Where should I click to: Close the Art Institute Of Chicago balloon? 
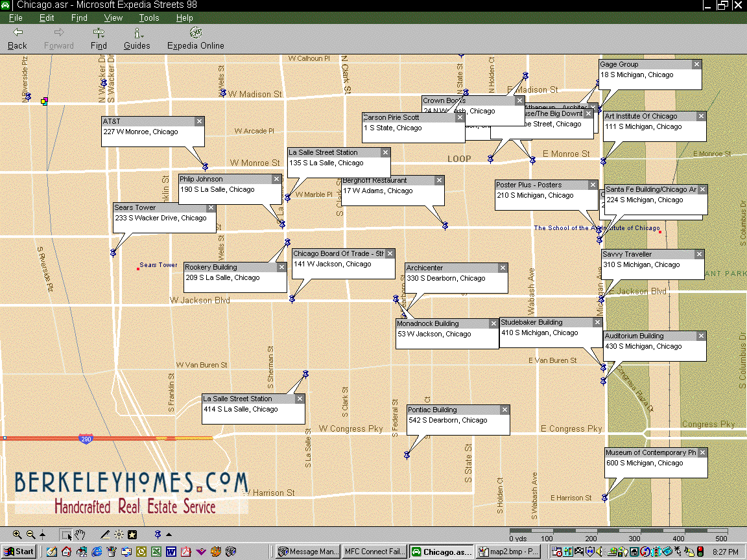coord(701,117)
